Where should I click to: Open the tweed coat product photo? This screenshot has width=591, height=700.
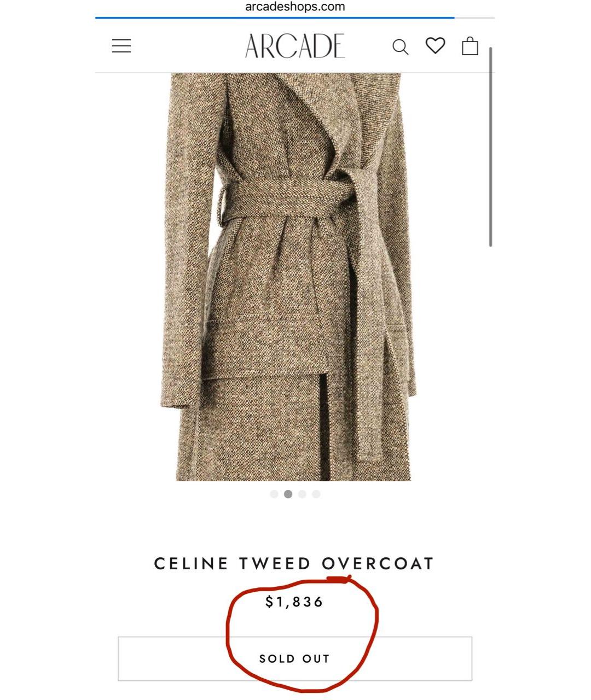[x=288, y=277]
